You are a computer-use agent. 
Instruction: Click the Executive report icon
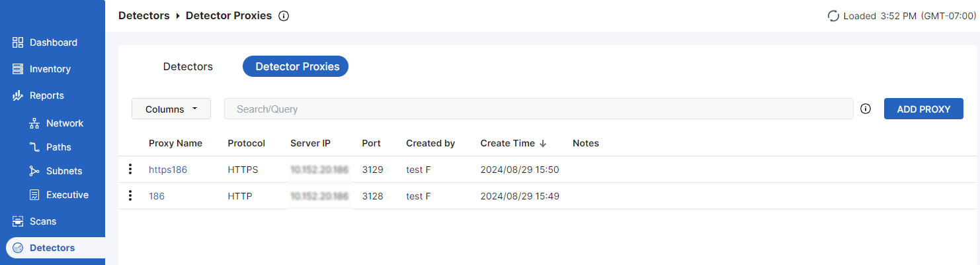(34, 195)
